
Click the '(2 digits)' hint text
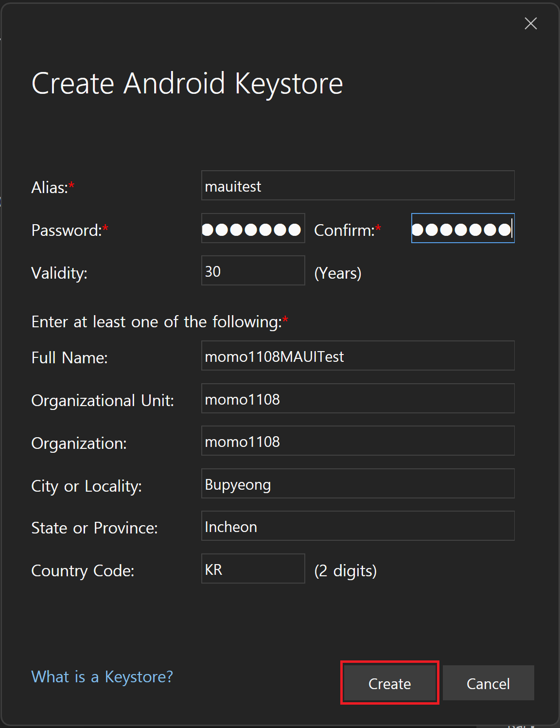[346, 570]
